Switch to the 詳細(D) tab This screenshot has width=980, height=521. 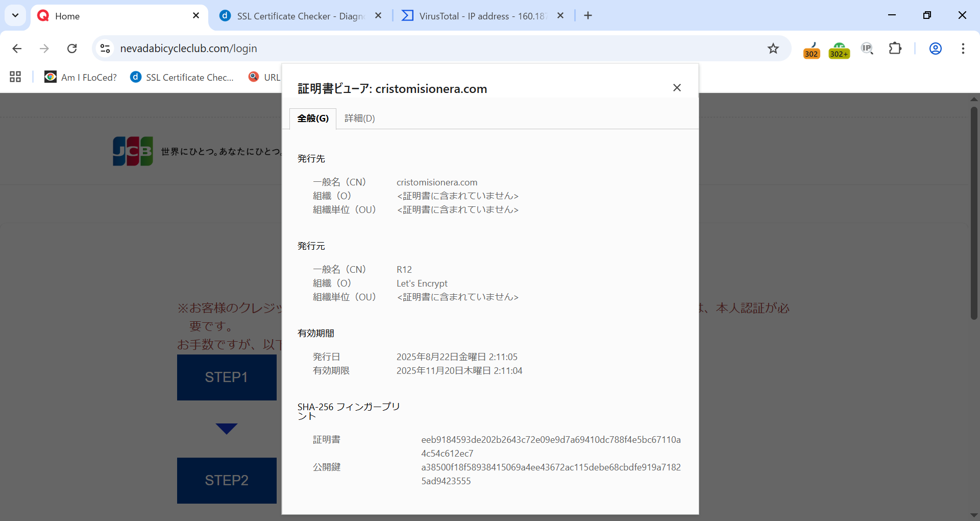tap(359, 118)
